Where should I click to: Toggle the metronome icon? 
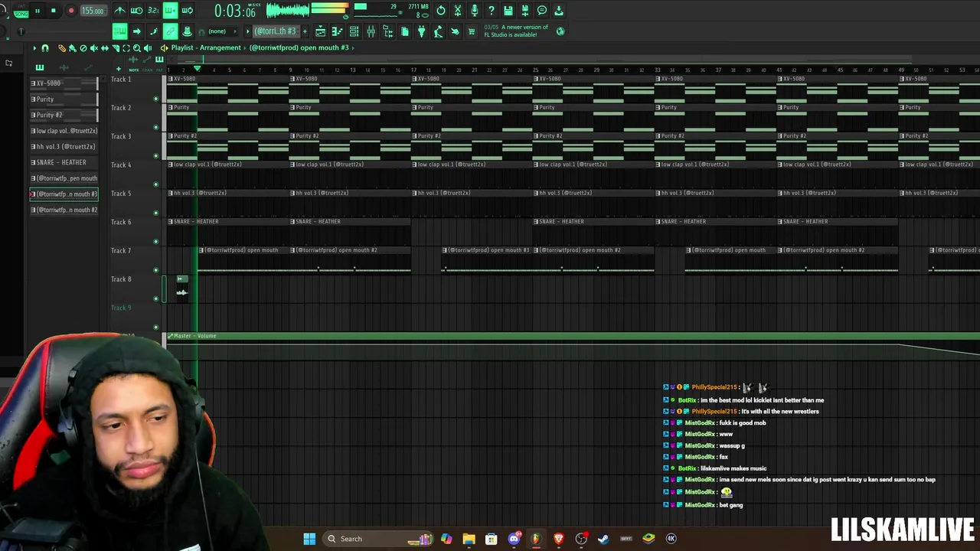coord(120,11)
